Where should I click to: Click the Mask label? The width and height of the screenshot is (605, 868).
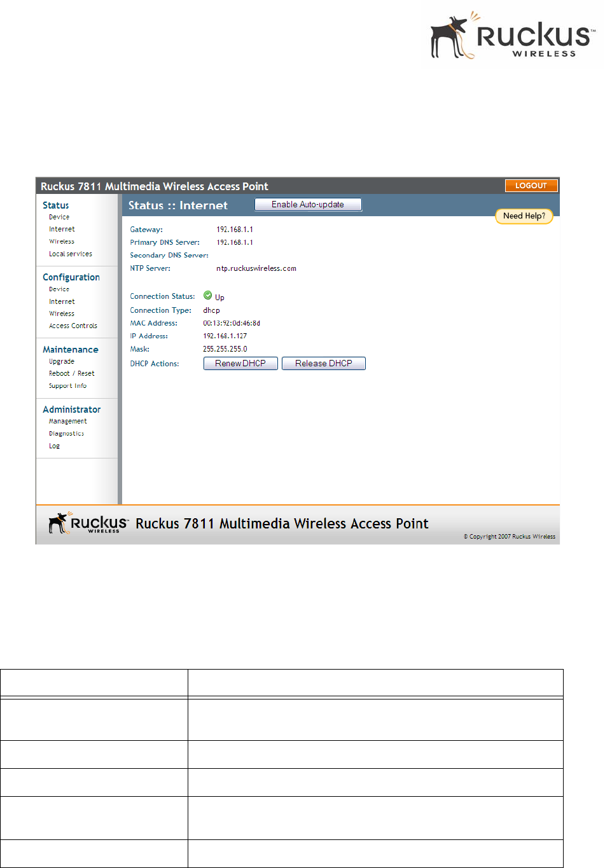(140, 349)
